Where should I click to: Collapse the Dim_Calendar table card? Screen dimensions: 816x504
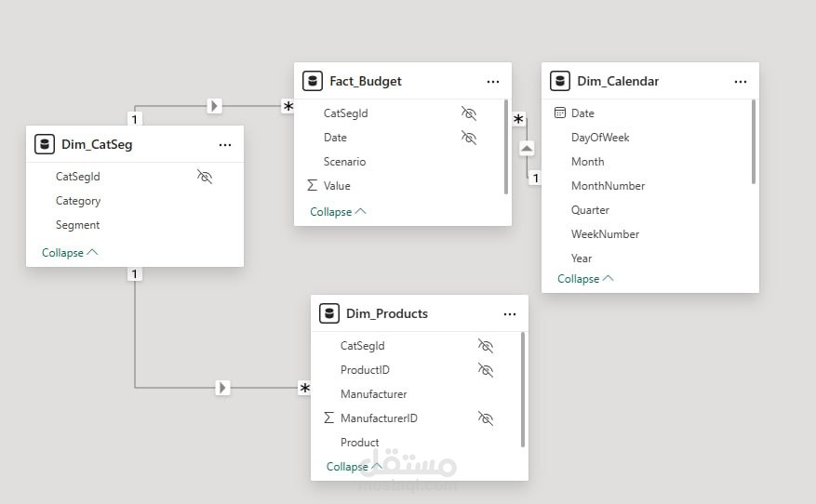coord(585,278)
